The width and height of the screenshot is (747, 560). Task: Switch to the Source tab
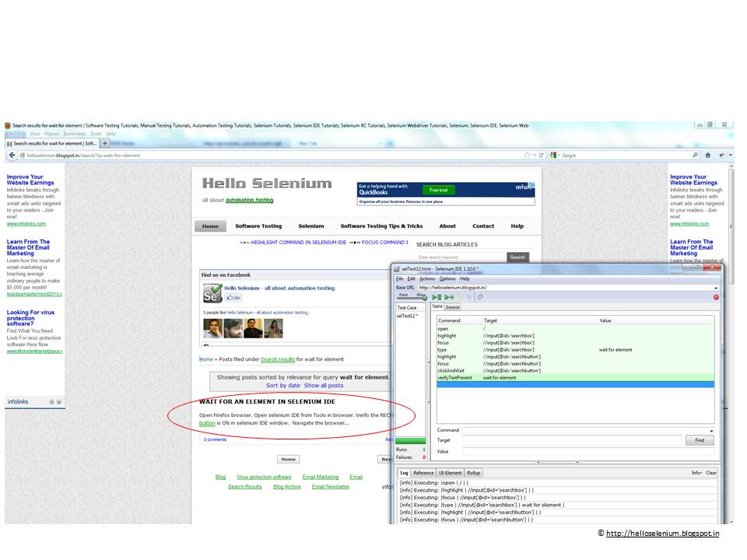pos(453,306)
